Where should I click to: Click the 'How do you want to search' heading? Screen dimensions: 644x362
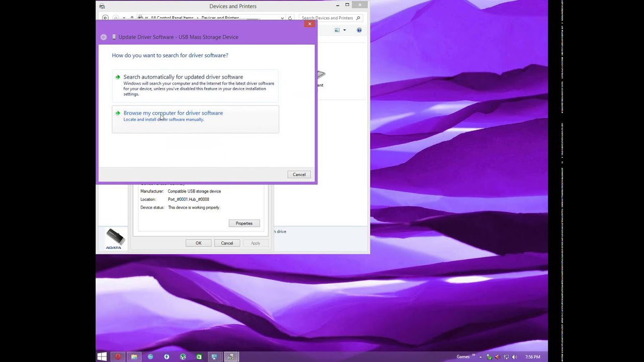(x=170, y=55)
